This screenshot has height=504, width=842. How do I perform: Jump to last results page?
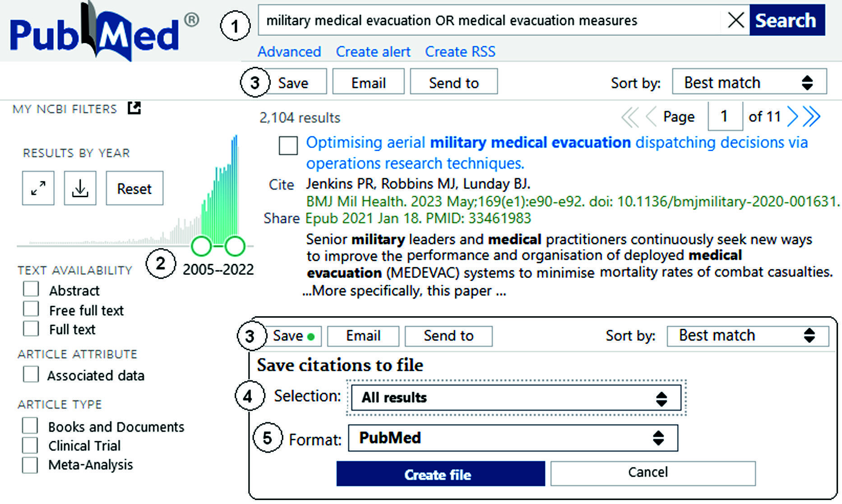pos(812,117)
